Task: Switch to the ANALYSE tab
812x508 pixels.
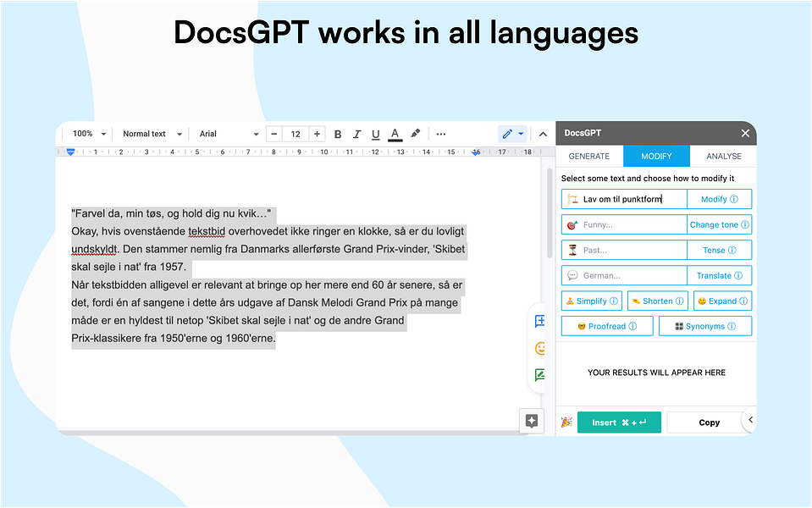Action: click(724, 156)
